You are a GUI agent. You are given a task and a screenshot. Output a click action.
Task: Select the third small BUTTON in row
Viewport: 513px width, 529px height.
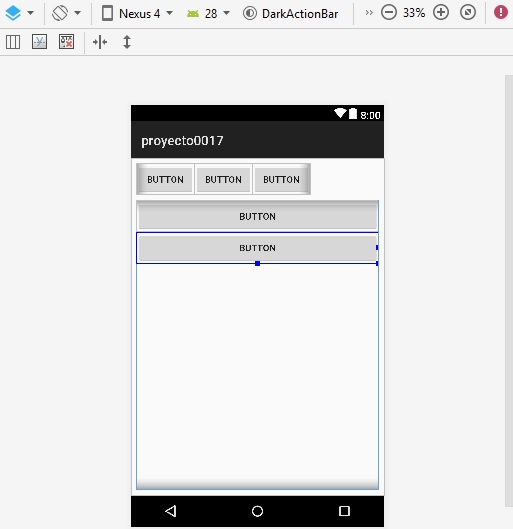[281, 179]
